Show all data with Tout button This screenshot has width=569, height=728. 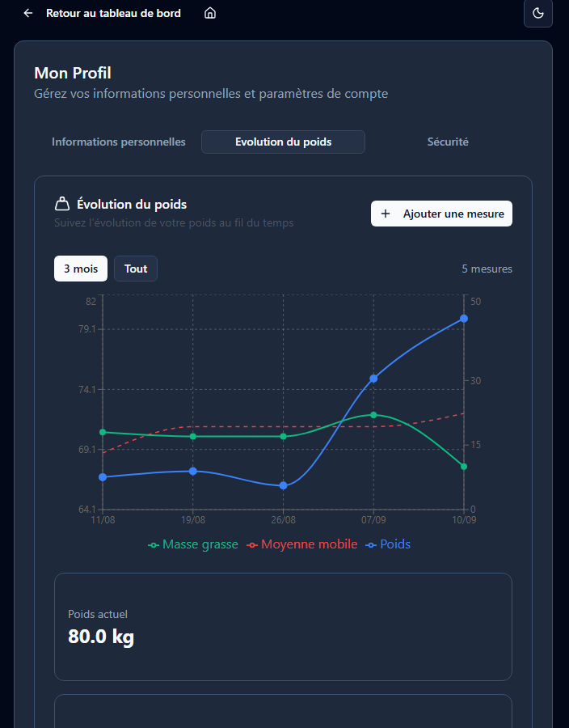pos(136,269)
